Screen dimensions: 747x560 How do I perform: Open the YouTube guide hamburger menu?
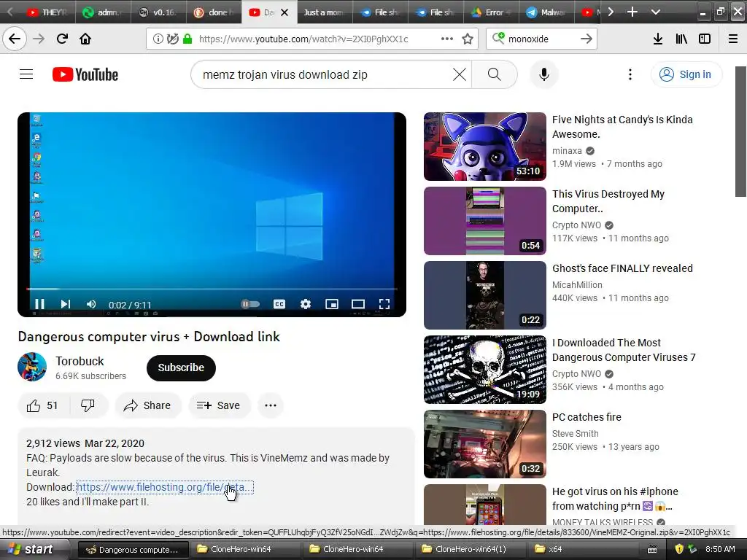tap(26, 74)
